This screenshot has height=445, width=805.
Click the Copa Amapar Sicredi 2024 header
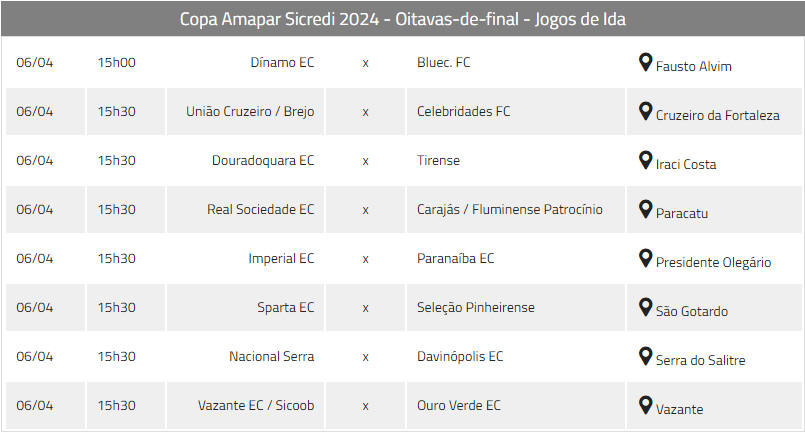pyautogui.click(x=402, y=19)
